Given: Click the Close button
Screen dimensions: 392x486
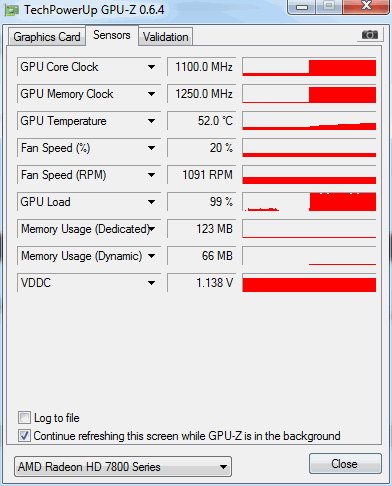Looking at the screenshot, I should pos(345,464).
